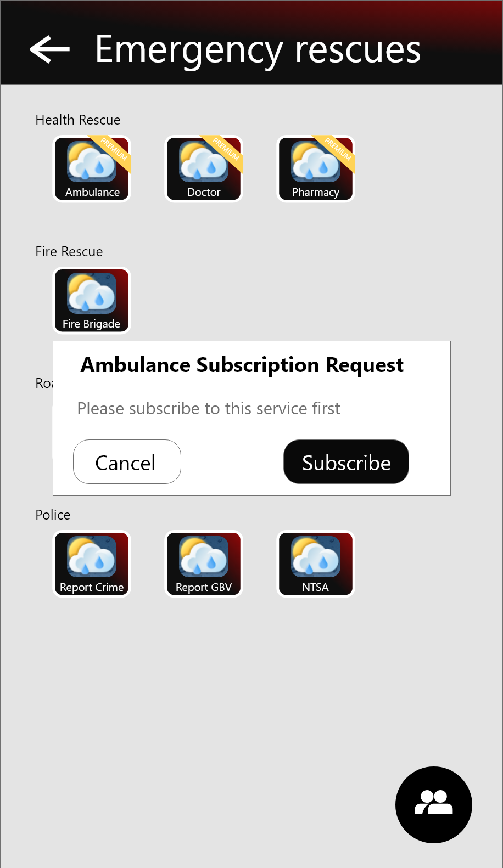This screenshot has width=503, height=868.
Task: Click the Health Rescue section heading
Action: [x=78, y=120]
